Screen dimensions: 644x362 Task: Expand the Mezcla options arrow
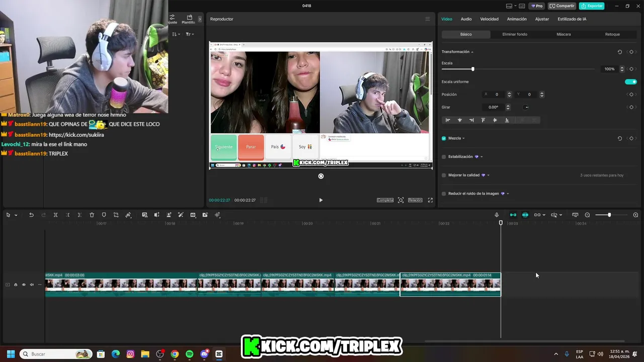click(x=463, y=138)
